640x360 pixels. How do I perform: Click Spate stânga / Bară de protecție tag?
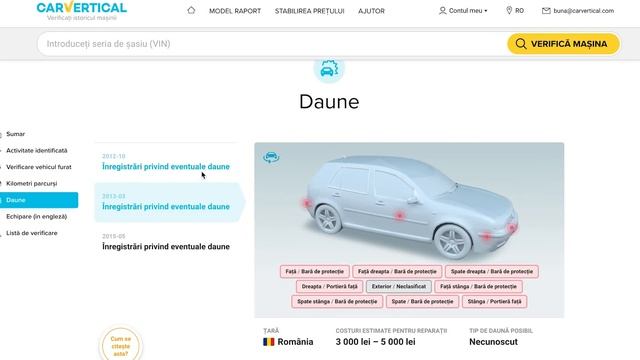[337, 302]
